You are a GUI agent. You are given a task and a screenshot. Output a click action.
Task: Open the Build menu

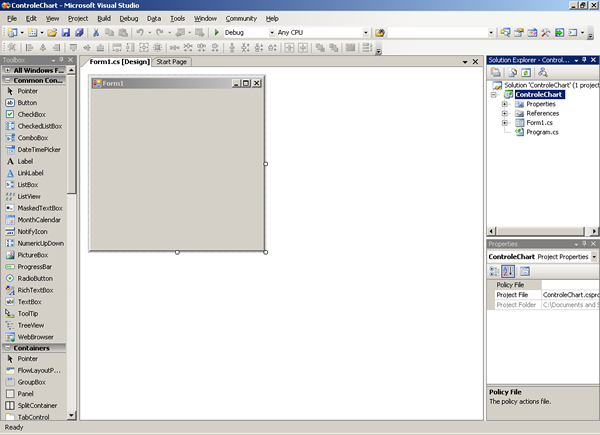coord(104,18)
